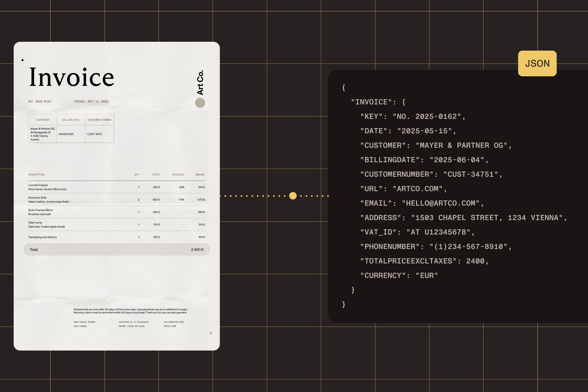Click the invoice number NO. 2025-0162
This screenshot has height=392, width=588.
40,101
